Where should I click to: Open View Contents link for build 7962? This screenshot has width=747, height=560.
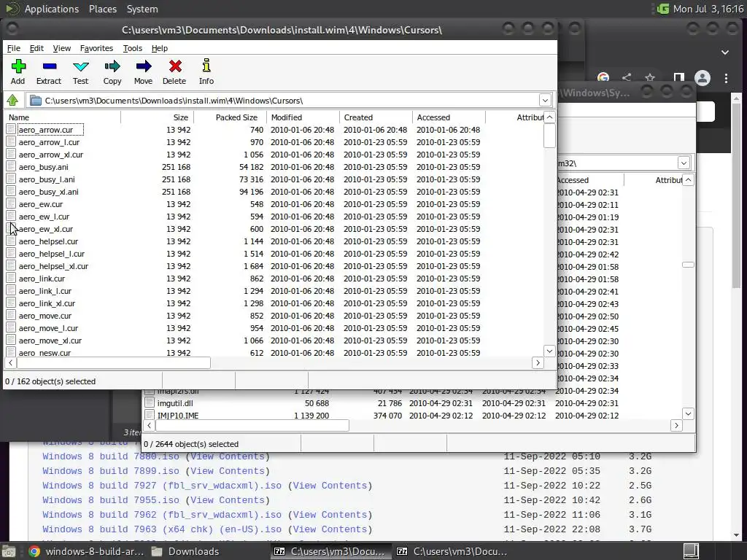(x=330, y=515)
